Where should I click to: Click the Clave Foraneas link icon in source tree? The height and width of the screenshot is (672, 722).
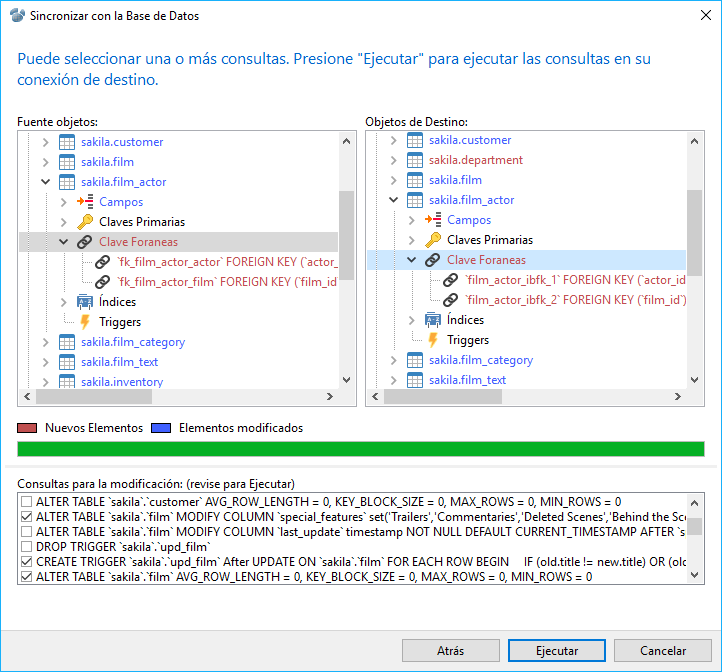(x=85, y=242)
